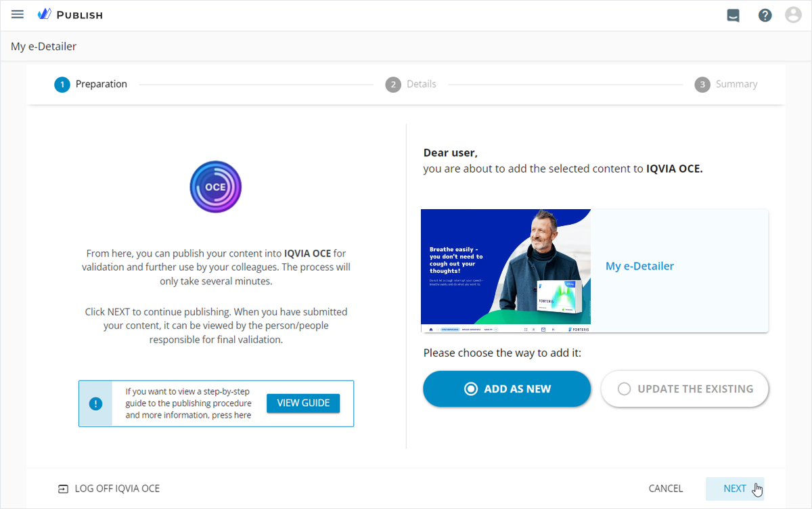This screenshot has width=812, height=509.
Task: Open the user account avatar
Action: click(x=793, y=15)
